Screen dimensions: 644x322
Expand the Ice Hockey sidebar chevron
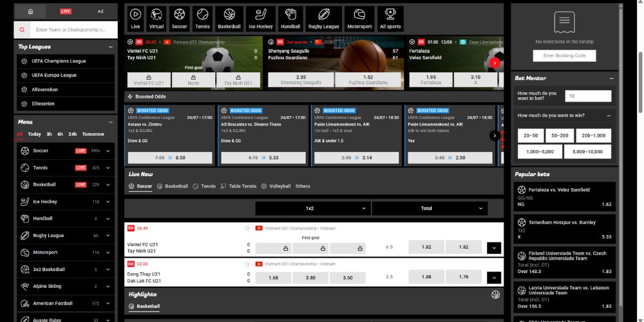click(x=108, y=202)
